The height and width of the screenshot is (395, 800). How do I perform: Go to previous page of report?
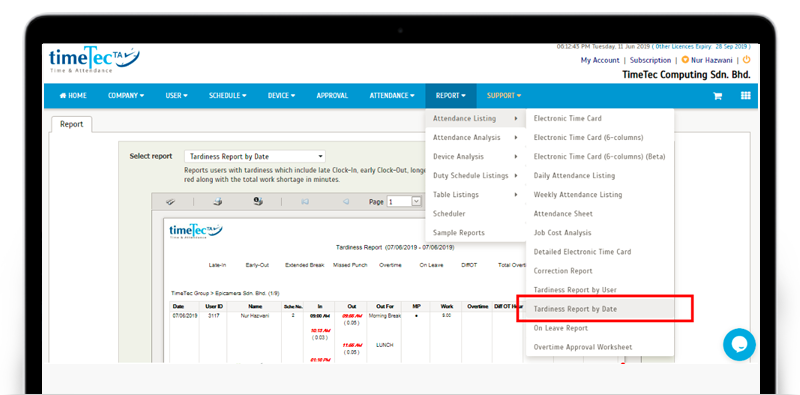pos(345,202)
